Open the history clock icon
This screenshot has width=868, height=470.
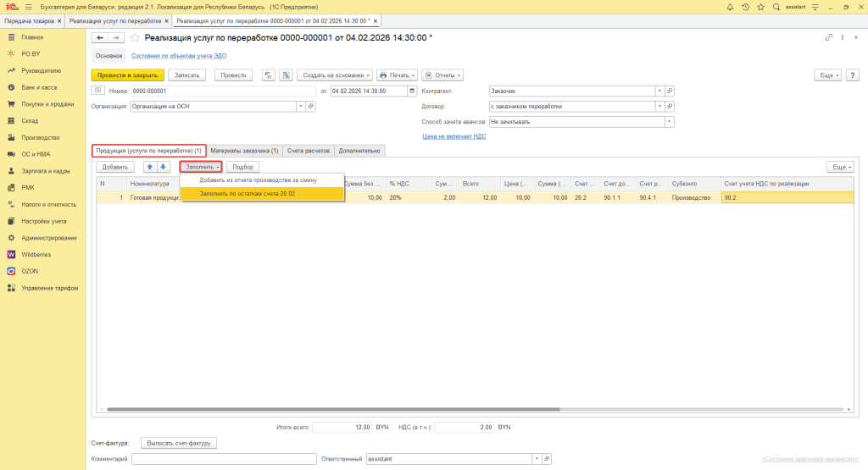click(x=745, y=7)
